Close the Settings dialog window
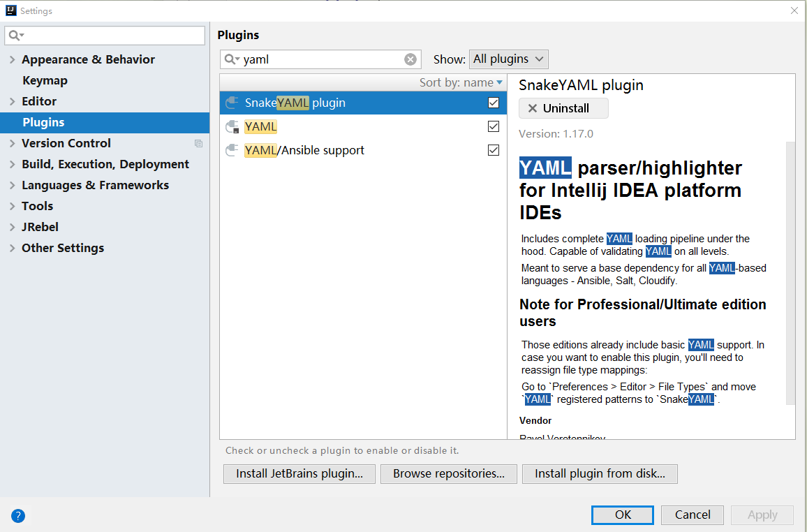This screenshot has height=532, width=807. pos(794,10)
